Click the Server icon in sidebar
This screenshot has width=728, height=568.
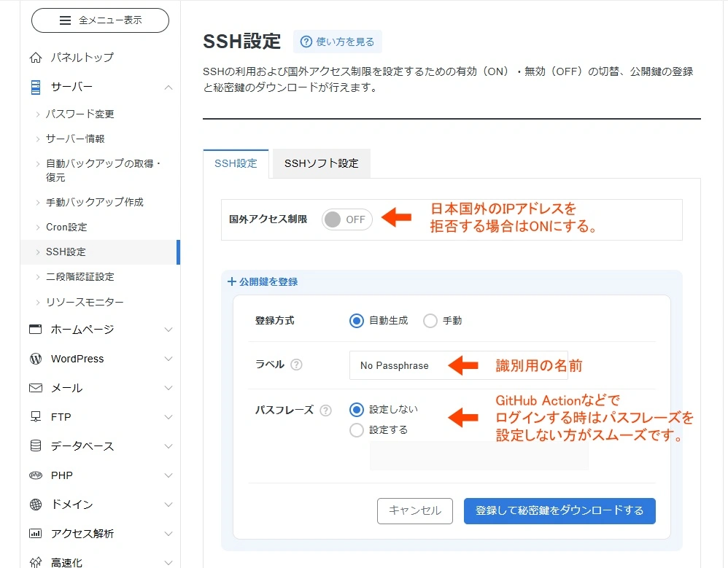coord(35,87)
